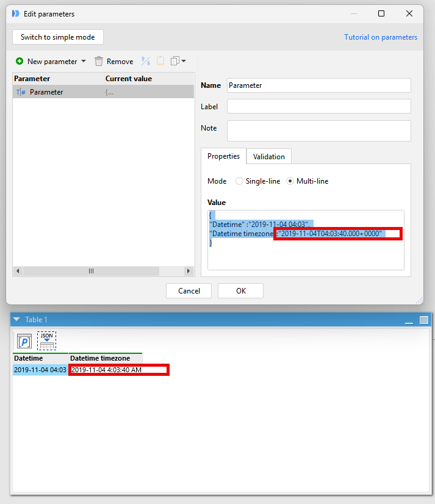This screenshot has width=435, height=504.
Task: Click the paste clipboard icon
Action: (x=160, y=61)
